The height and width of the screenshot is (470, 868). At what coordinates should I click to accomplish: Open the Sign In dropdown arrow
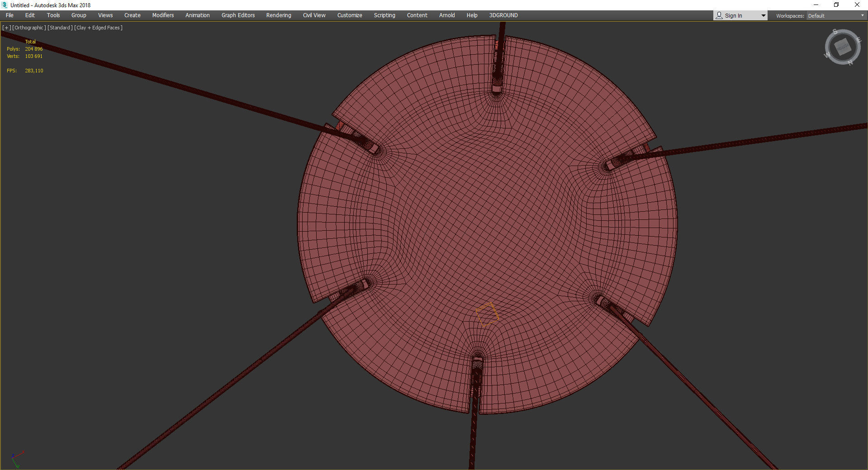763,16
